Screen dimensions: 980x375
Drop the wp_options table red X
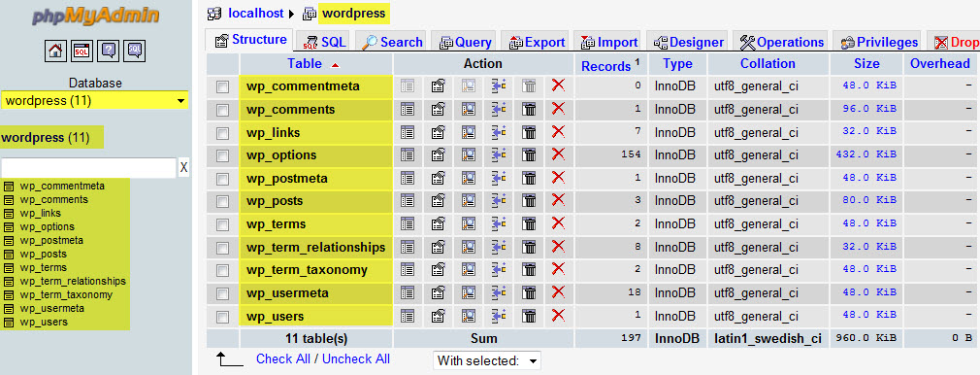tap(558, 154)
